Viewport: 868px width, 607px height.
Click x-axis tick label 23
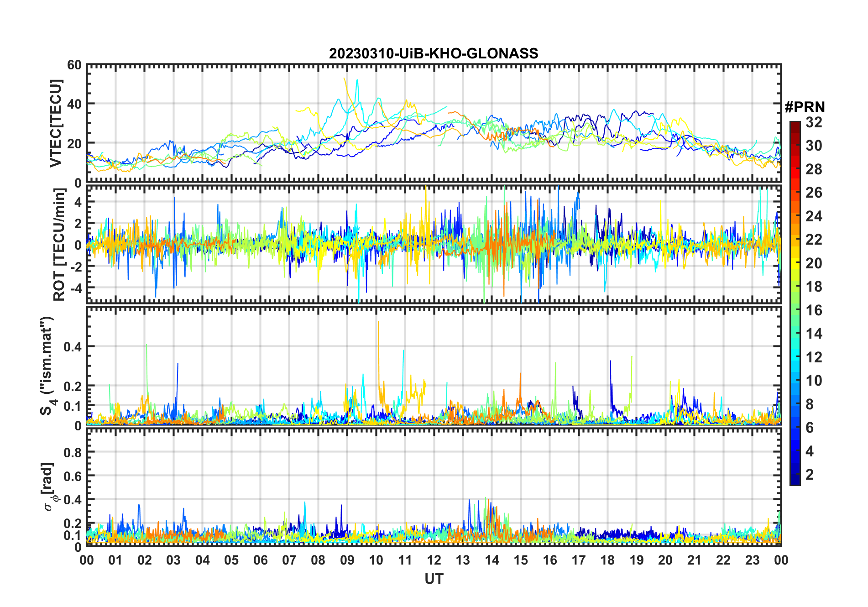[x=752, y=560]
